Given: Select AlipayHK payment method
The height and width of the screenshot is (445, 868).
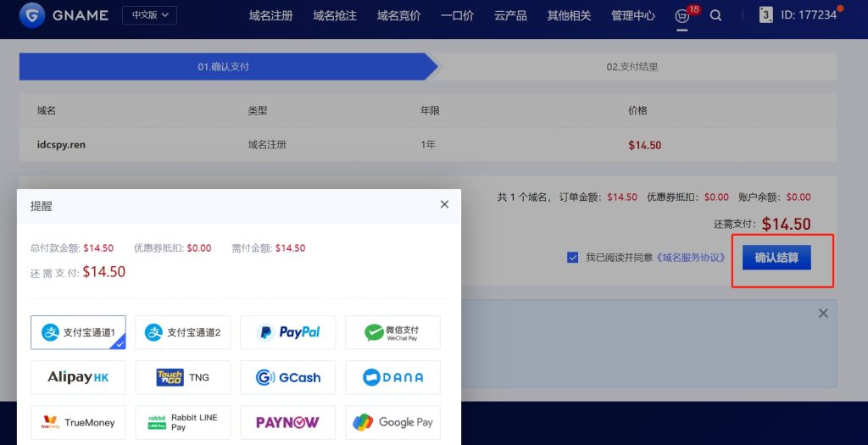Looking at the screenshot, I should (78, 377).
